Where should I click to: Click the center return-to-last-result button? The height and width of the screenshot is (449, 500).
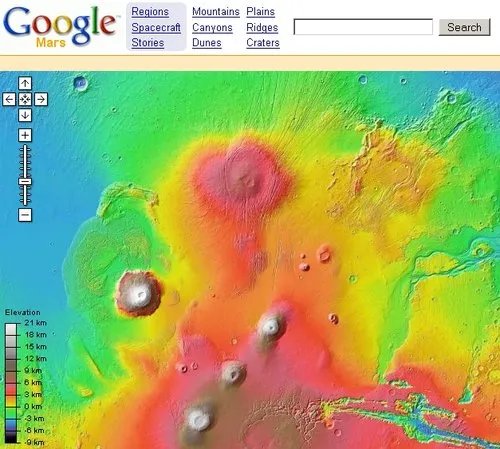[x=25, y=99]
